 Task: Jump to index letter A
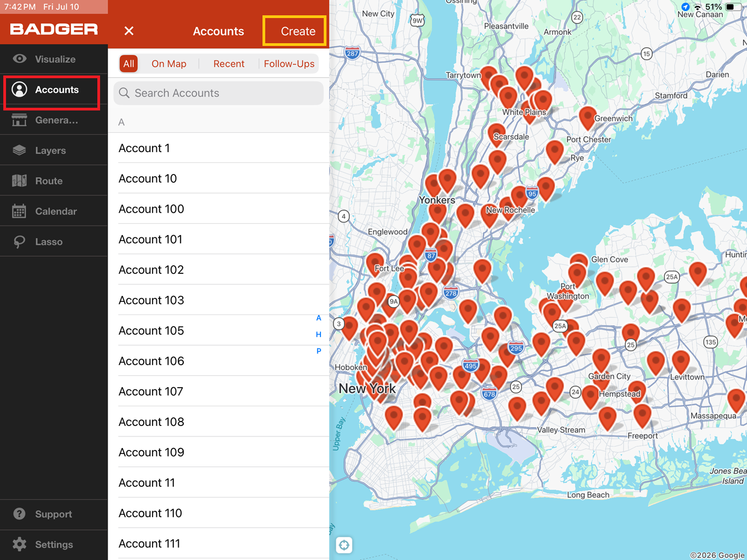[x=319, y=318]
